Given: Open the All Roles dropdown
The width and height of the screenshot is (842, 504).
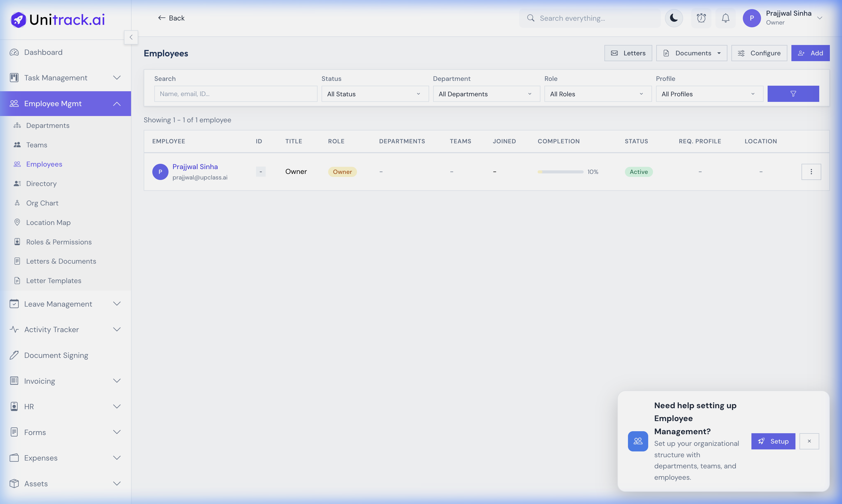Looking at the screenshot, I should point(598,94).
